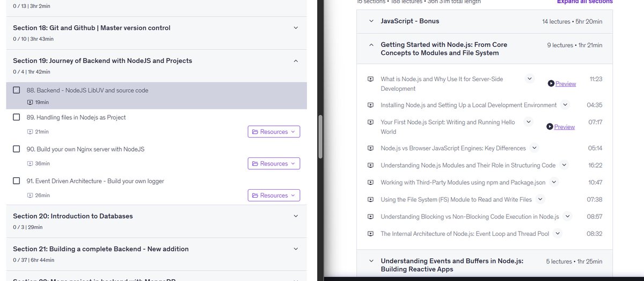Click 'JavaScript - Bonus' section title
This screenshot has height=281, width=644.
pos(410,21)
